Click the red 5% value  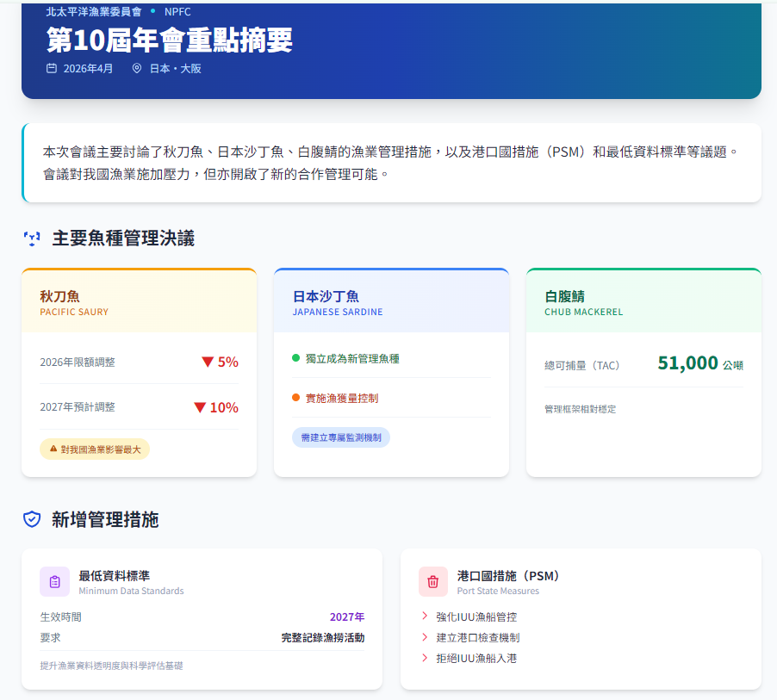click(x=228, y=362)
